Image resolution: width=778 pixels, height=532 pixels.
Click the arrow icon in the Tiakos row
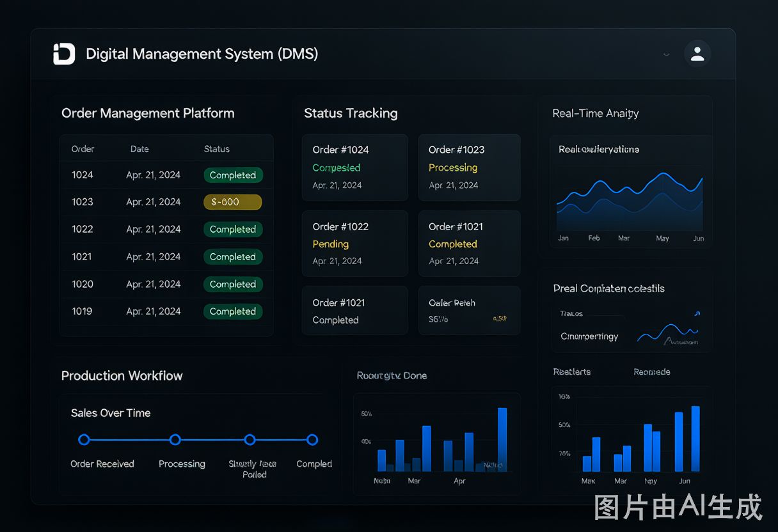pos(697,314)
